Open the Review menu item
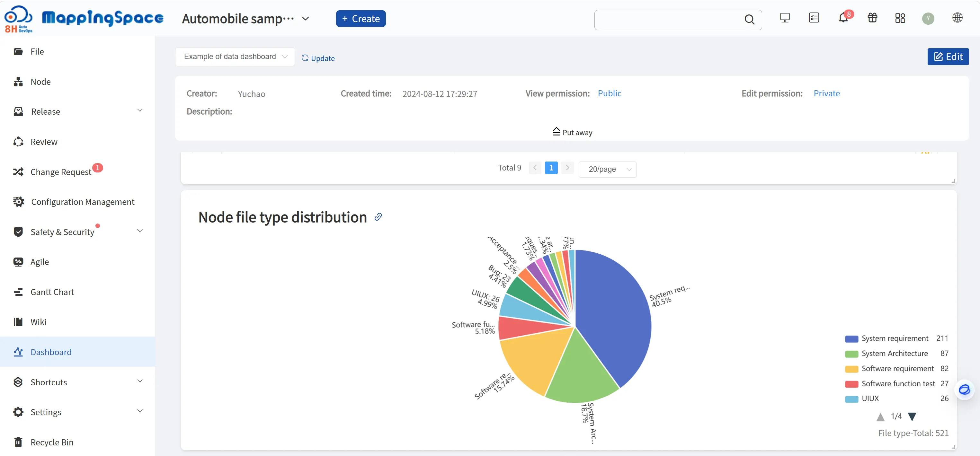This screenshot has width=980, height=456. pyautogui.click(x=77, y=142)
